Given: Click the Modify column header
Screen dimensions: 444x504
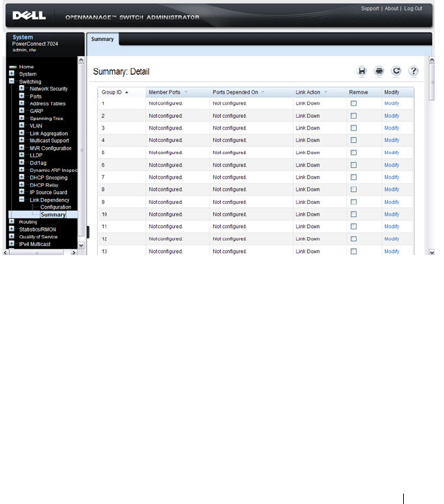Looking at the screenshot, I should pyautogui.click(x=391, y=92).
